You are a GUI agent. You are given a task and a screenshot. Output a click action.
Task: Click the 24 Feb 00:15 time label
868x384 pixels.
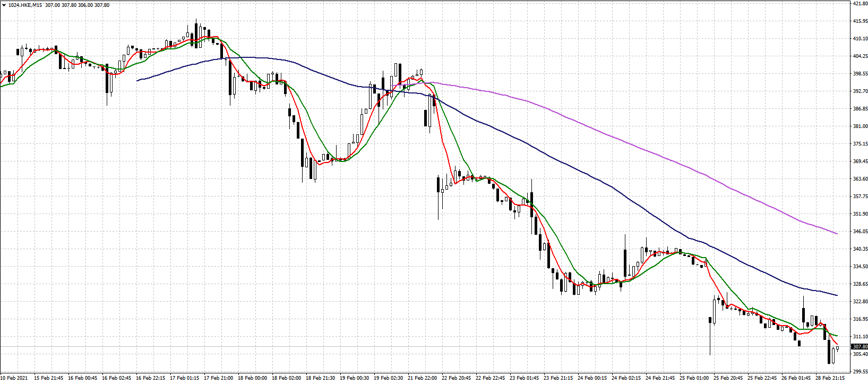pos(592,378)
